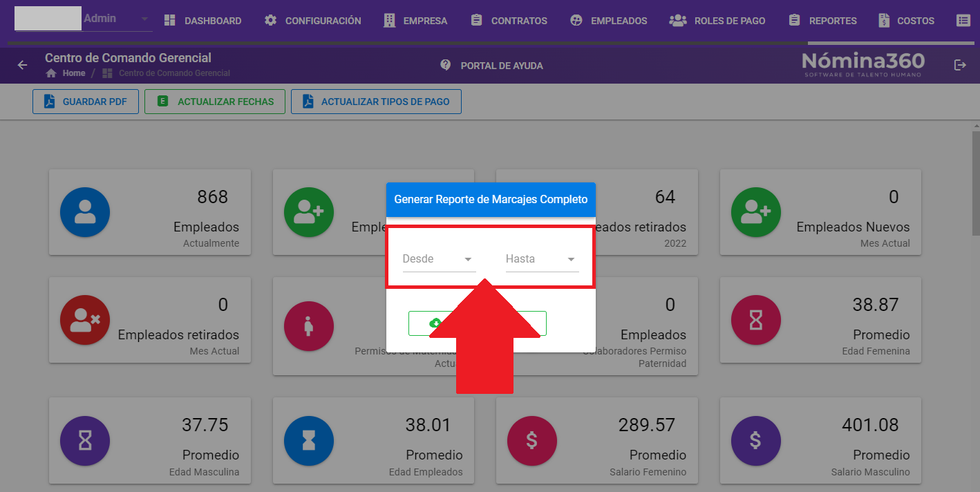This screenshot has height=492, width=980.
Task: Click the 37.75 average age value
Action: click(205, 425)
